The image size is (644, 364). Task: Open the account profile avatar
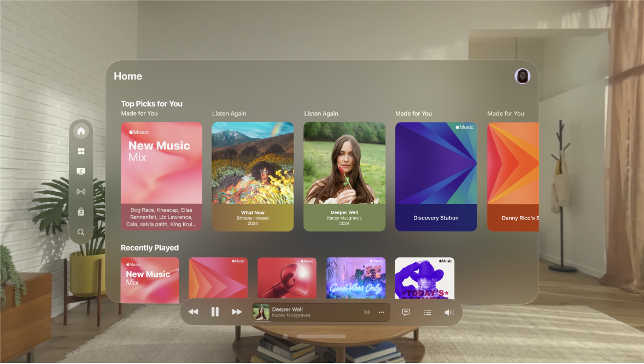click(x=523, y=76)
